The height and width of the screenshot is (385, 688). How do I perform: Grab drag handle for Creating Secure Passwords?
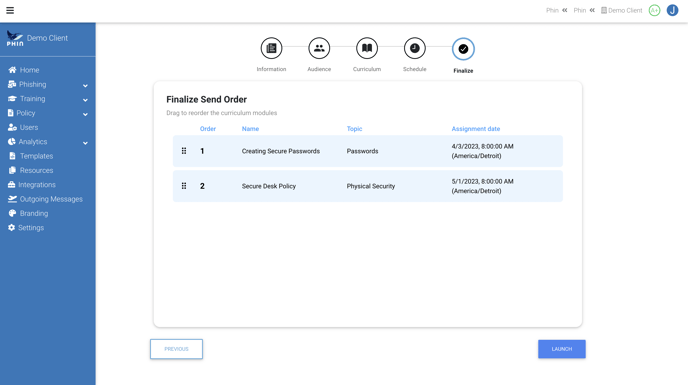click(x=184, y=151)
